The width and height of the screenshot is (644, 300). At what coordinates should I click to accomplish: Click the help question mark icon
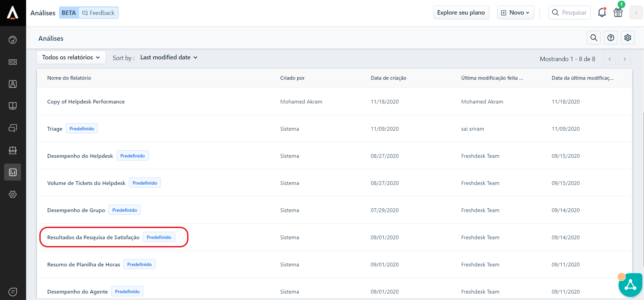[610, 38]
